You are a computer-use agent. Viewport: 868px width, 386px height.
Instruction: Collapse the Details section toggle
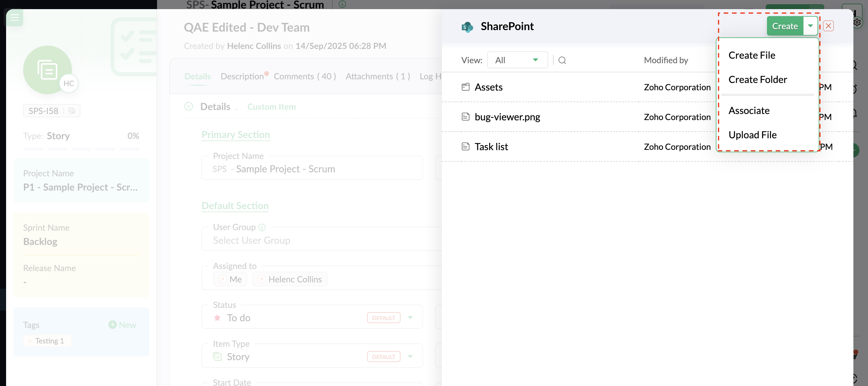click(189, 106)
